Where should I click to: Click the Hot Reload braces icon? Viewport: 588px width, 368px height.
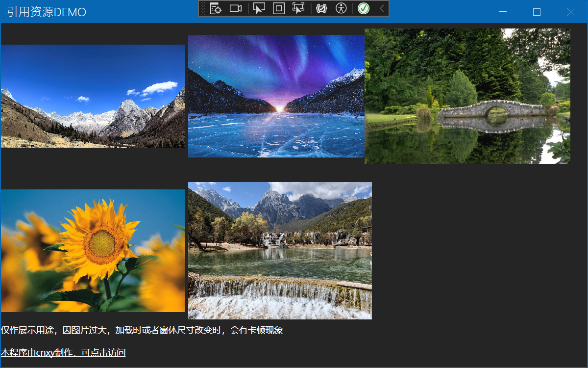[321, 8]
